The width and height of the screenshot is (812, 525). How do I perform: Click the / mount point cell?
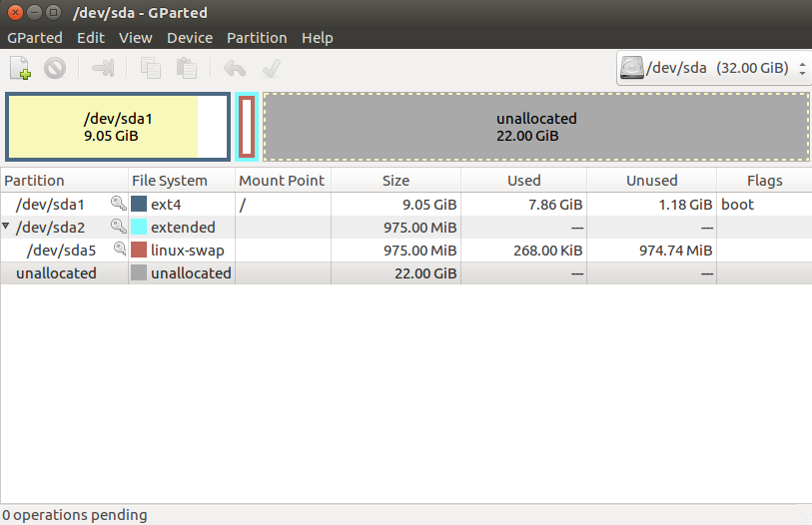point(284,205)
